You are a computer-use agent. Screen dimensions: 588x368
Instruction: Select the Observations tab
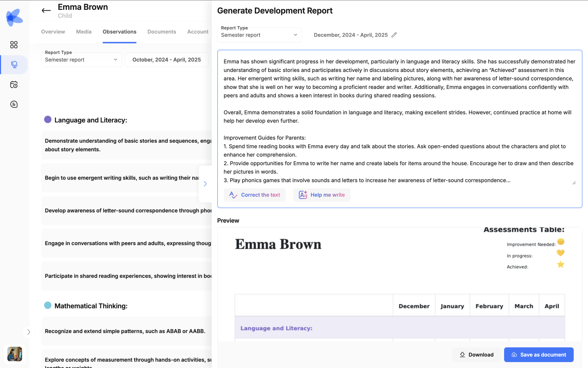120,32
